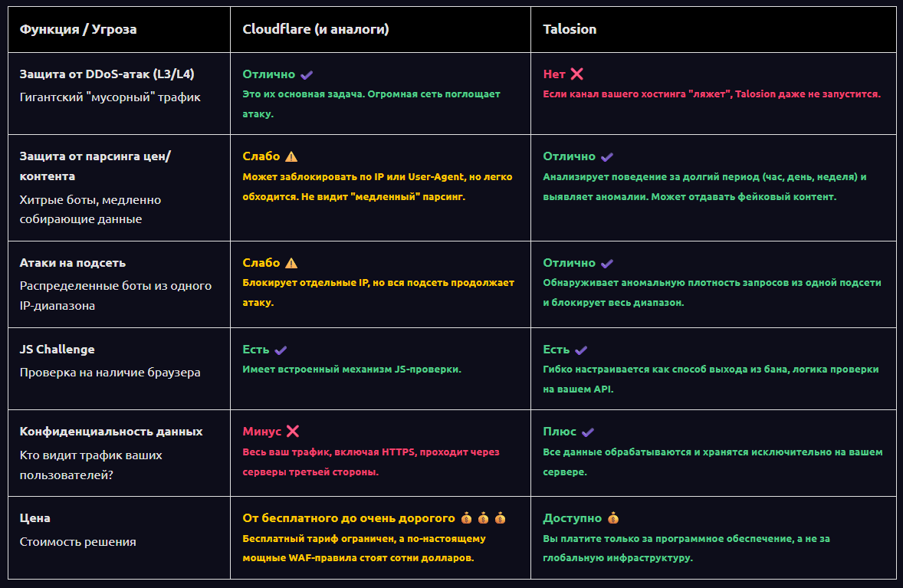Click the text "Проверка на наличие браузера"
Screen dimensions: 903x588
click(110, 373)
